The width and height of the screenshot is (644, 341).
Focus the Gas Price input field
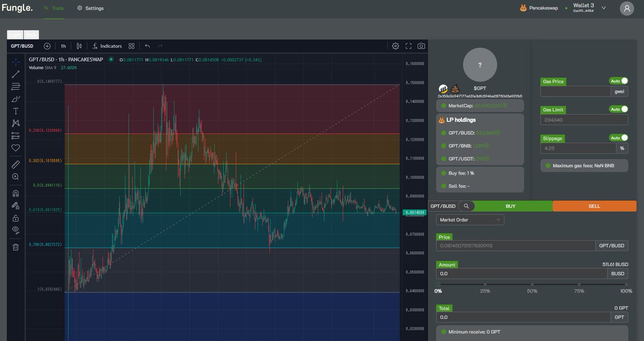(575, 92)
